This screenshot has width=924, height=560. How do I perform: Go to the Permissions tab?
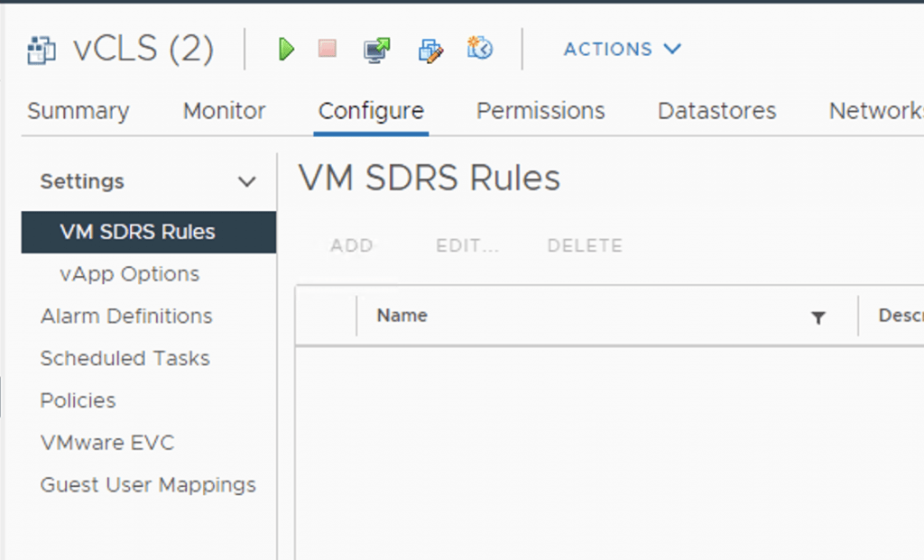click(541, 111)
